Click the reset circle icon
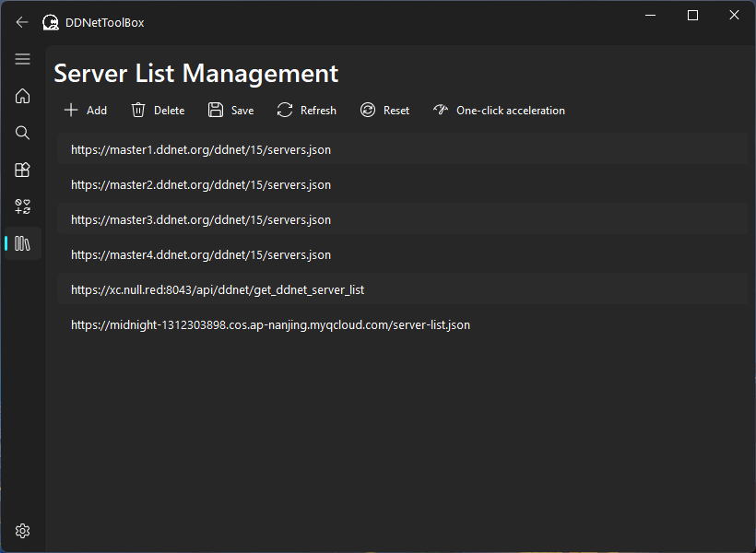756x553 pixels. pos(368,110)
